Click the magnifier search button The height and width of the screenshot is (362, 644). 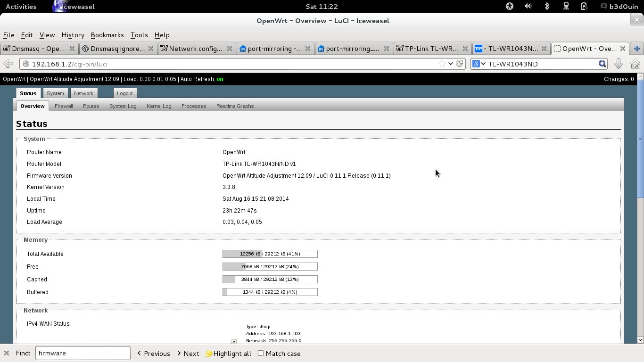coord(603,64)
